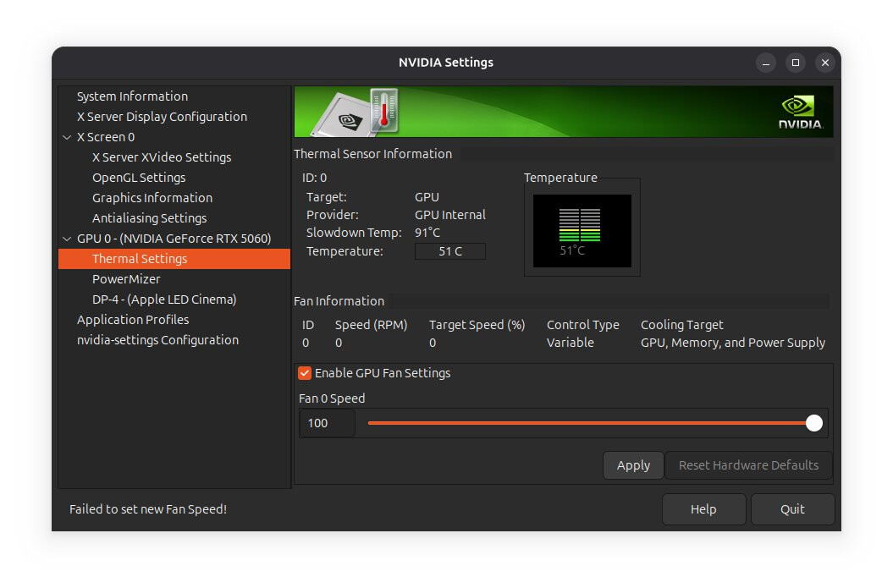The width and height of the screenshot is (893, 588).
Task: Select DP-4 Apple LED Cinema display
Action: (164, 299)
